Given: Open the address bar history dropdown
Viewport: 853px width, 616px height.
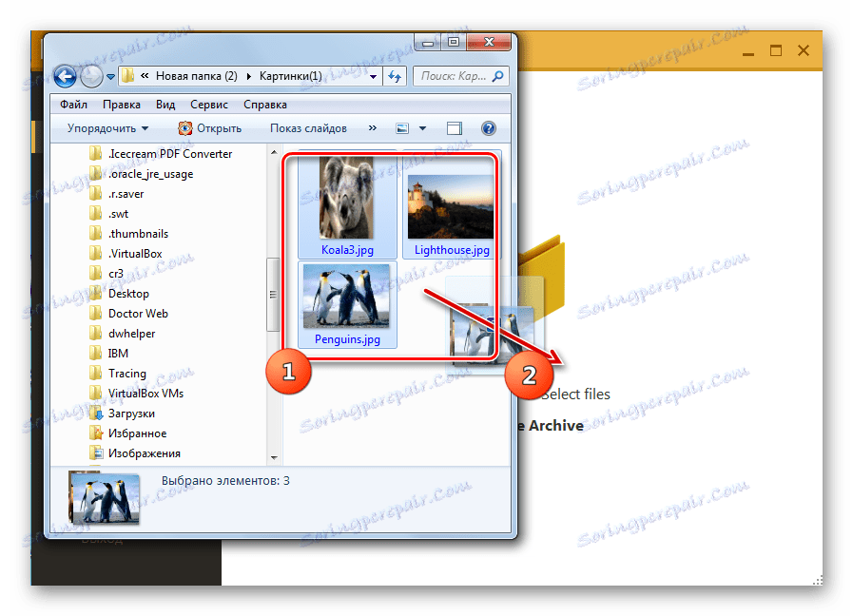Looking at the screenshot, I should [373, 77].
